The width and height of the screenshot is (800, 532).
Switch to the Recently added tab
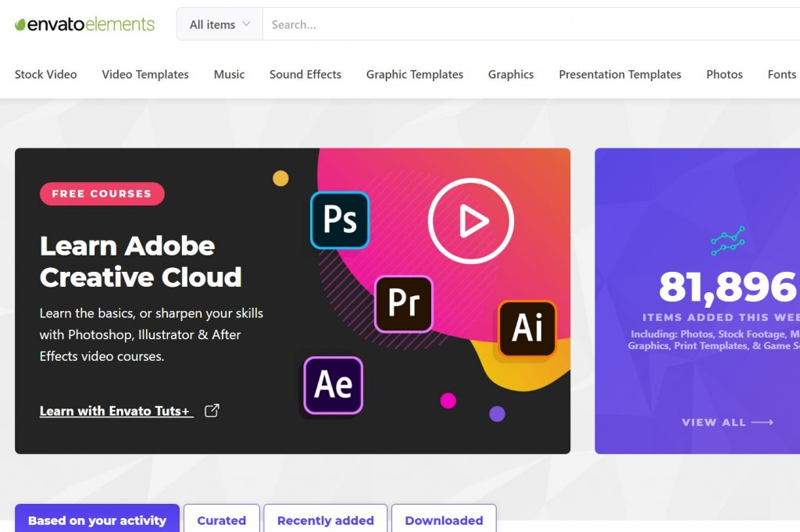[x=325, y=520]
